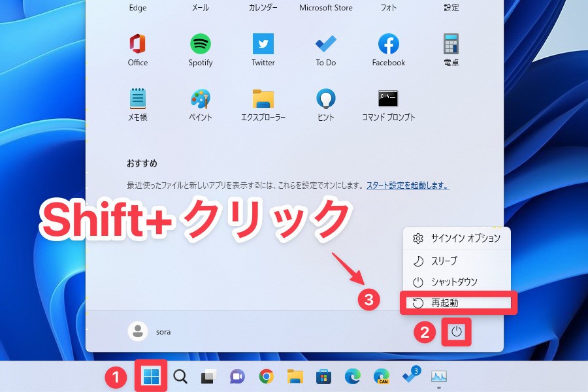The height and width of the screenshot is (392, 588).
Task: Launch Google Chrome from taskbar
Action: [x=267, y=376]
